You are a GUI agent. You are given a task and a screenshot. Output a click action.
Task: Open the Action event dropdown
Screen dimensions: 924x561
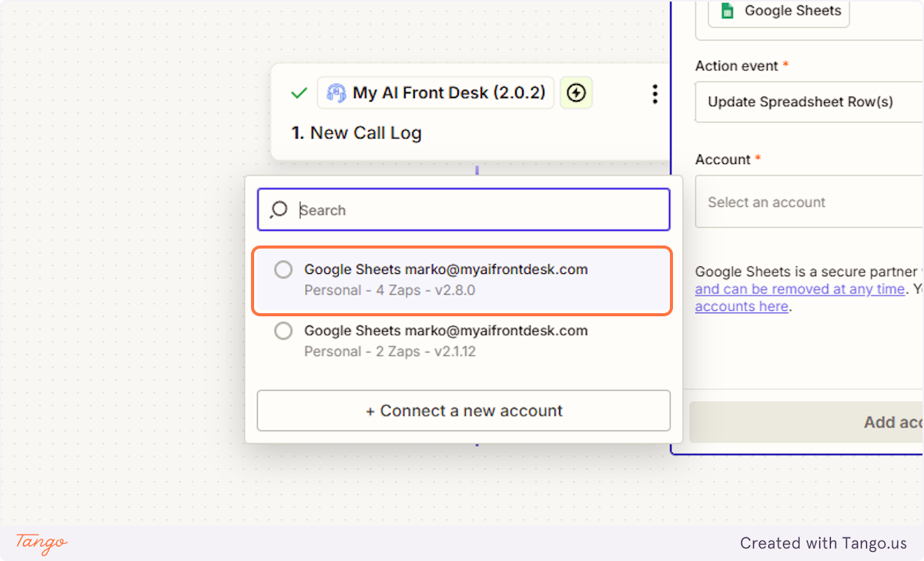tap(809, 102)
